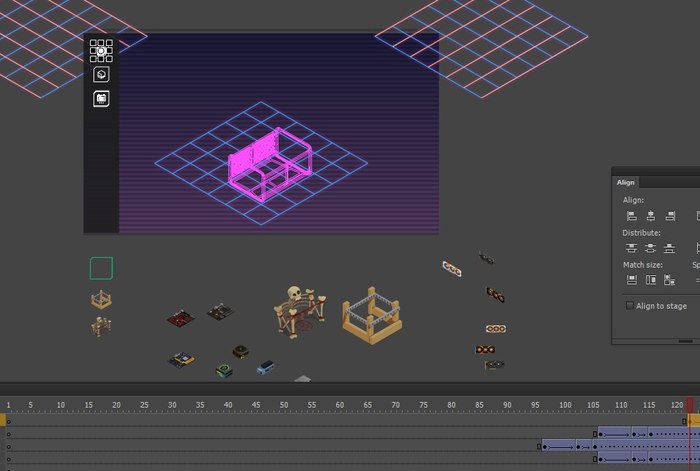Select the large wooden fence ring sprite
700x471 pixels.
click(372, 315)
